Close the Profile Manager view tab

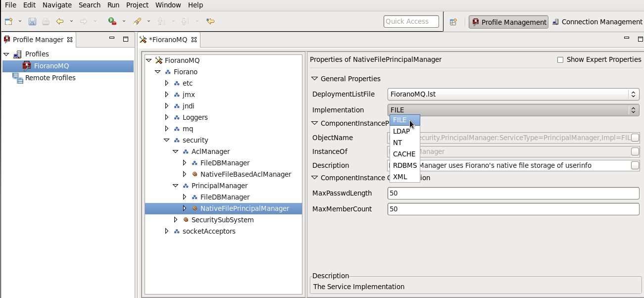[70, 40]
